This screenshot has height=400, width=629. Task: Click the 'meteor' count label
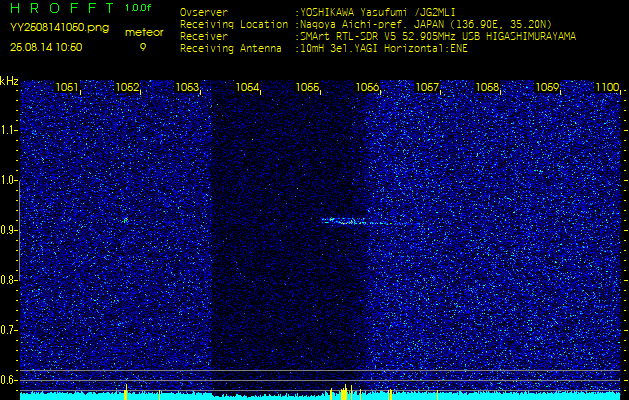144,33
